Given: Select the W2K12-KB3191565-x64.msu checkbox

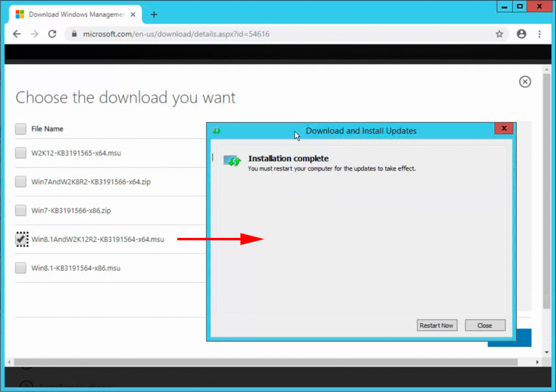Looking at the screenshot, I should [20, 153].
